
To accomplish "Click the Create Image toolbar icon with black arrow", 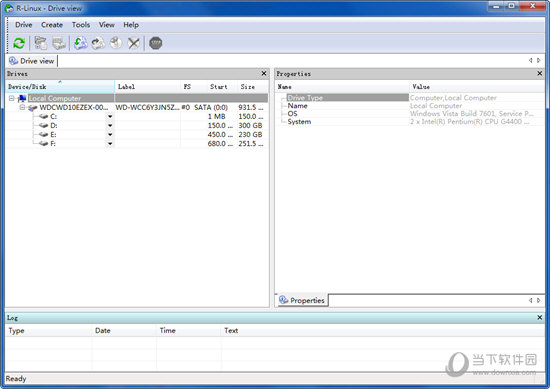I will click(98, 43).
